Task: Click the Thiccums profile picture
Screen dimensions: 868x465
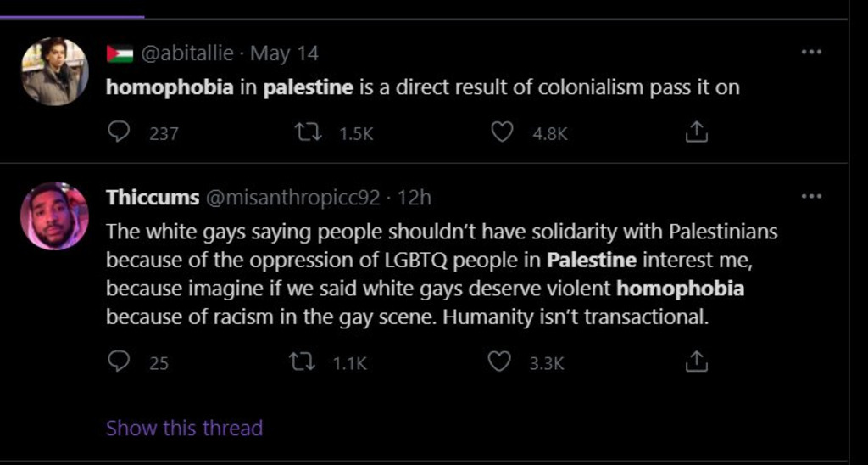Action: click(x=55, y=216)
